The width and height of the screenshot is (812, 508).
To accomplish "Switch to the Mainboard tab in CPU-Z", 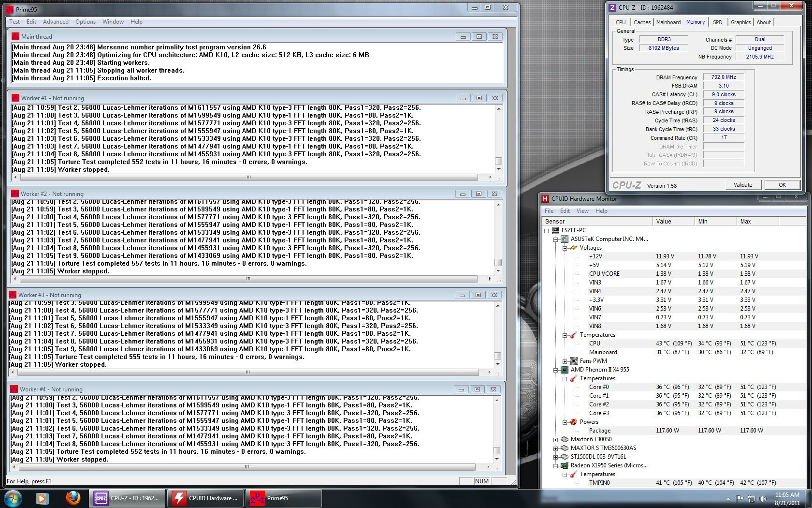I will click(x=668, y=22).
